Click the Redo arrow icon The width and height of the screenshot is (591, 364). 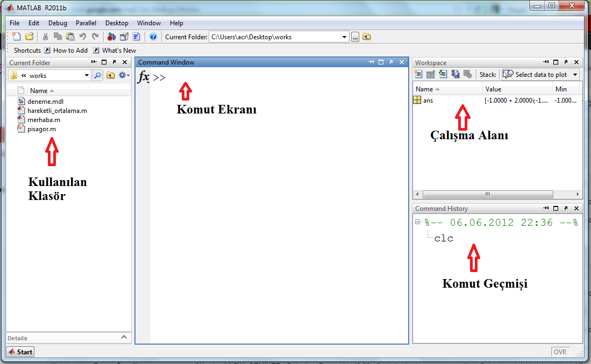coord(95,37)
